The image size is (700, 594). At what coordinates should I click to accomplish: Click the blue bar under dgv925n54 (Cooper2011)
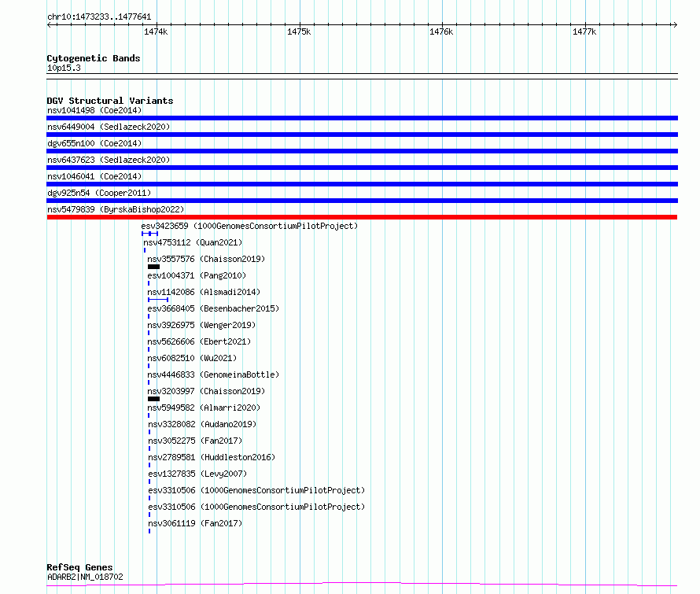(362, 201)
